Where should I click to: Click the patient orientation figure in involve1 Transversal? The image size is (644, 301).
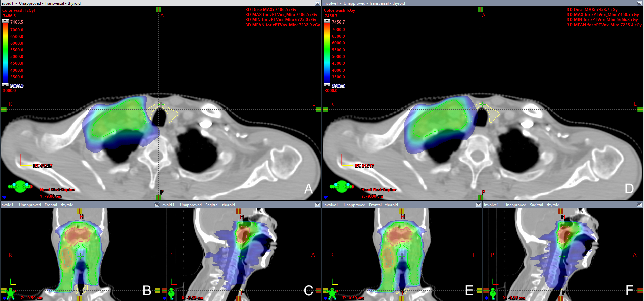[342, 186]
